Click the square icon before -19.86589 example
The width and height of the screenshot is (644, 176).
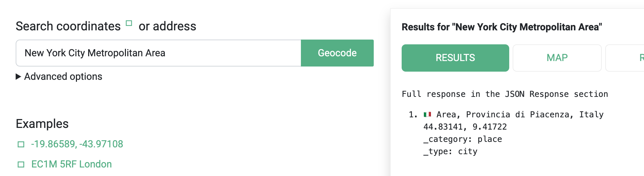[21, 144]
